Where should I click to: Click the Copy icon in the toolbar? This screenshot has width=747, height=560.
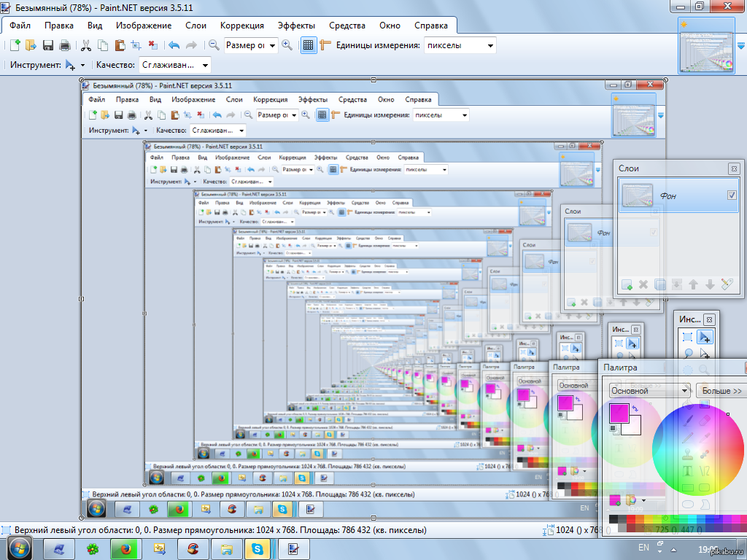[102, 45]
